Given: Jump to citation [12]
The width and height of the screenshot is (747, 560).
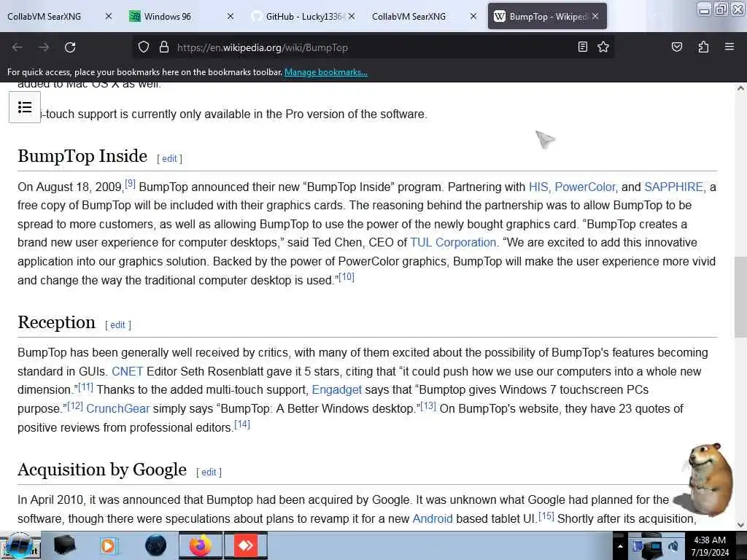Looking at the screenshot, I should [x=75, y=405].
